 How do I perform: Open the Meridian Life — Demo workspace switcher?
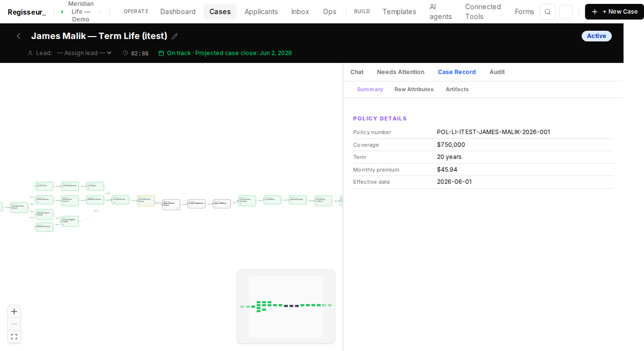(x=81, y=12)
